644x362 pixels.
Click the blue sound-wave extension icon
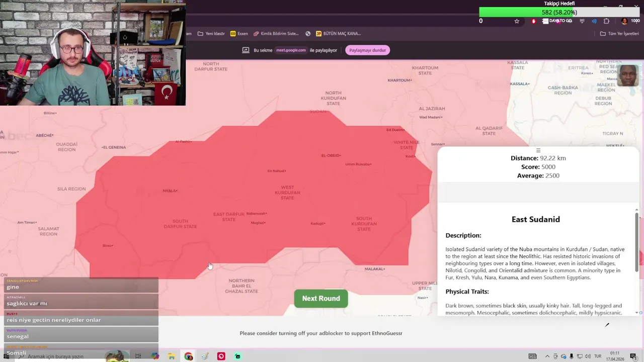point(594,21)
